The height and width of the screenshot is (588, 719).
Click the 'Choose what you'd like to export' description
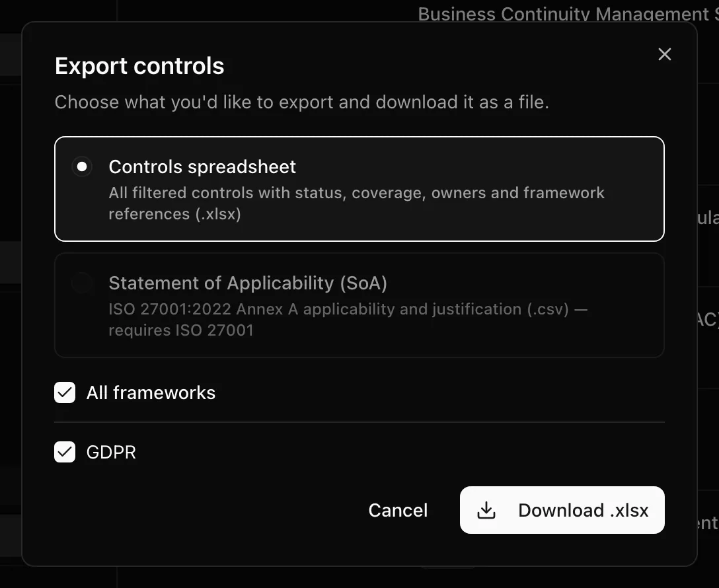click(302, 102)
